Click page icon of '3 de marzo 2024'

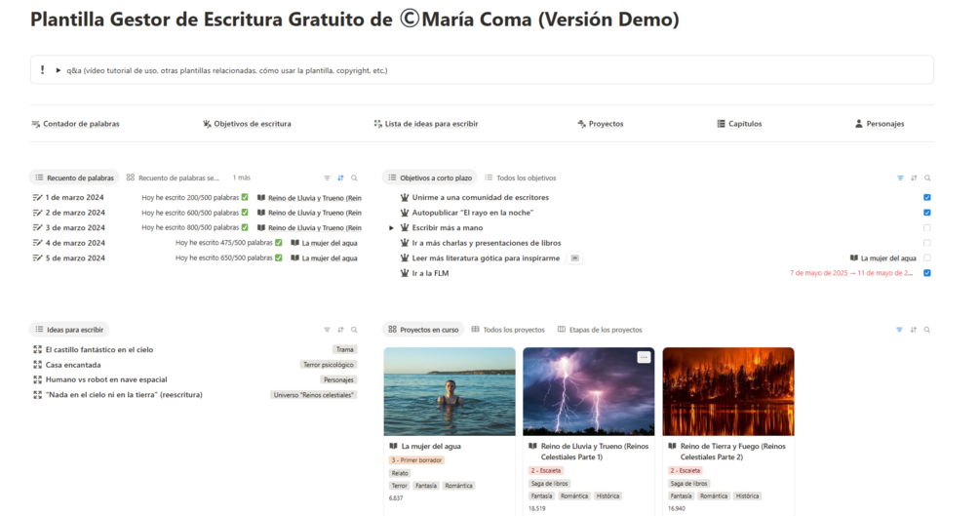tap(37, 227)
